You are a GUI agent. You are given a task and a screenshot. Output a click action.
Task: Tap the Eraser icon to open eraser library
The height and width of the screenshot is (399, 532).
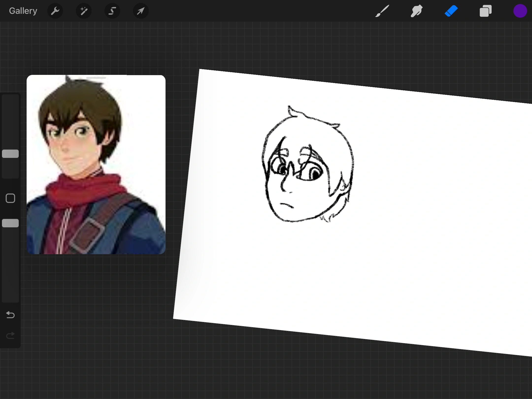coord(451,11)
